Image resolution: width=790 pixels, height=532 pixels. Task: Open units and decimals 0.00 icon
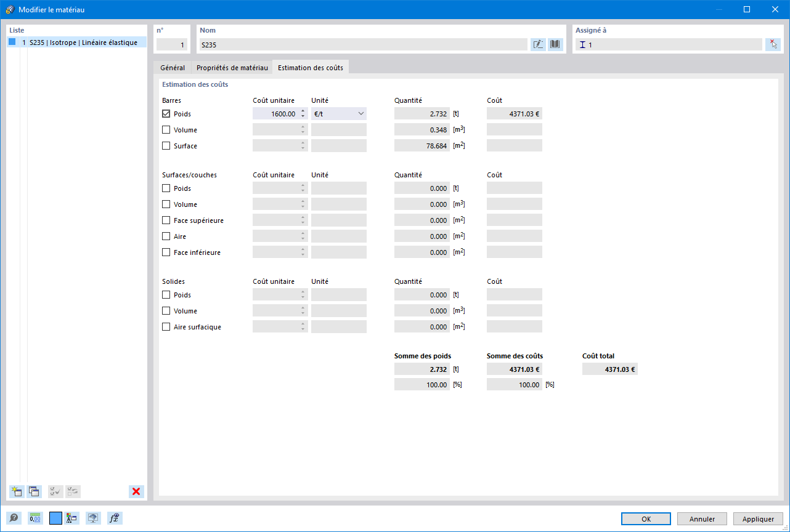[x=35, y=518]
